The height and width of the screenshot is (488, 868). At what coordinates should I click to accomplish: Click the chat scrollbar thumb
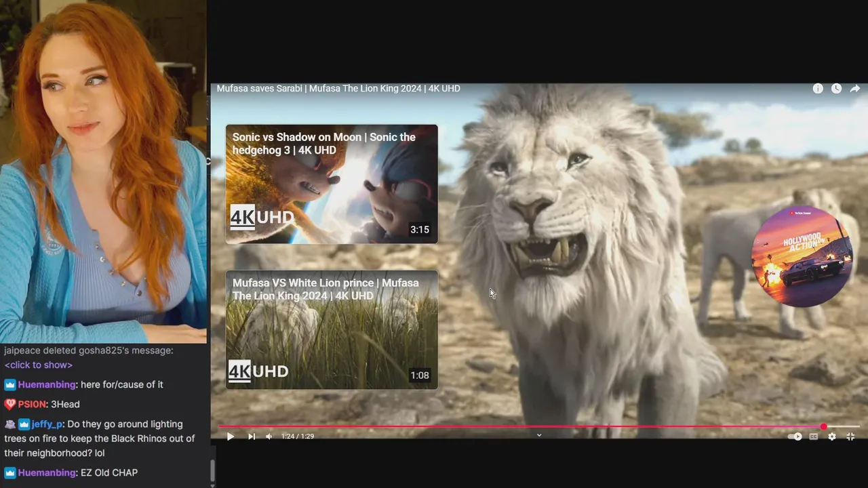point(213,469)
